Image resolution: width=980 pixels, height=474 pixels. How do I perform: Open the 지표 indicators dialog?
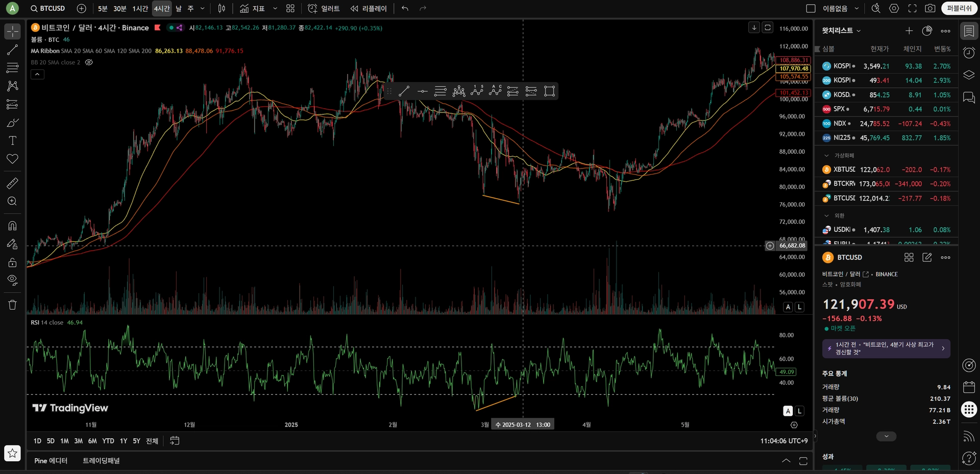(252, 8)
